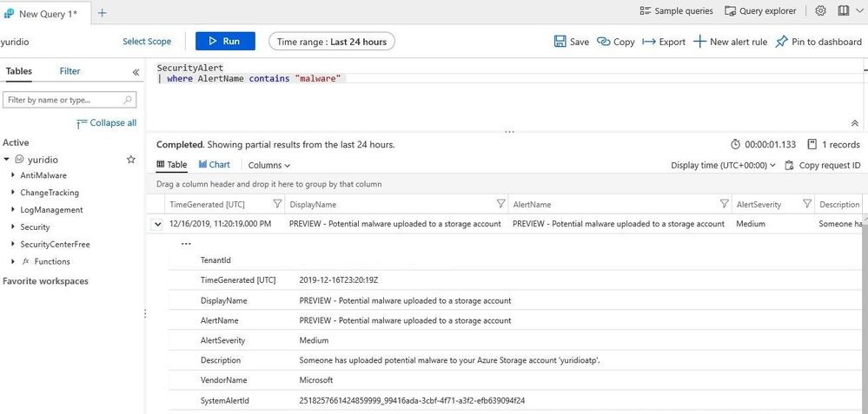The image size is (868, 414).
Task: Click Select Scope link
Action: 147,42
